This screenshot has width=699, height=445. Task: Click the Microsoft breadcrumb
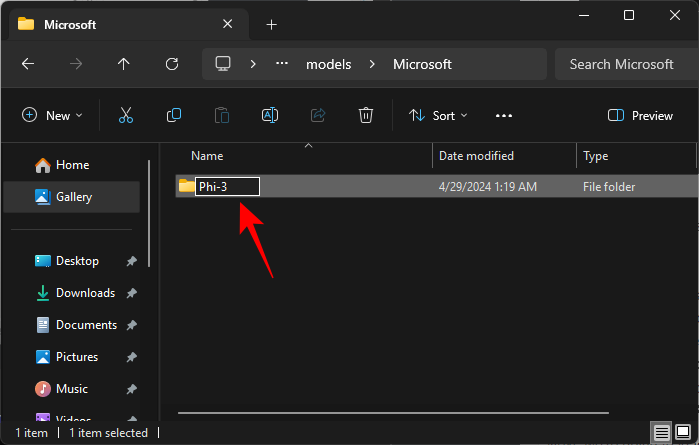[422, 64]
